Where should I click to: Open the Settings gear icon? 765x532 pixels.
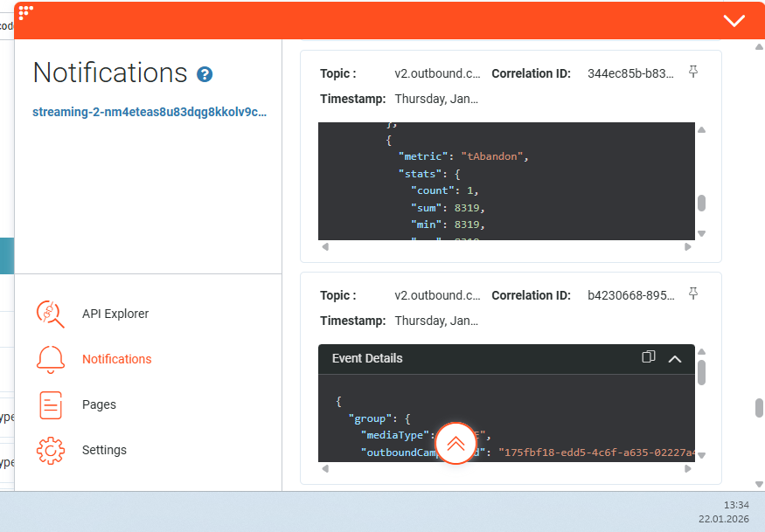point(51,450)
